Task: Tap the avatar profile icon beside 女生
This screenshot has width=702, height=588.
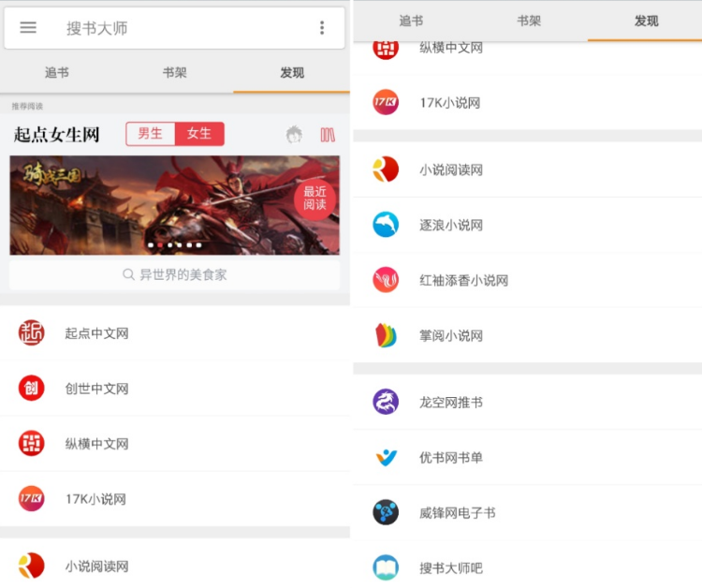Action: 294,134
